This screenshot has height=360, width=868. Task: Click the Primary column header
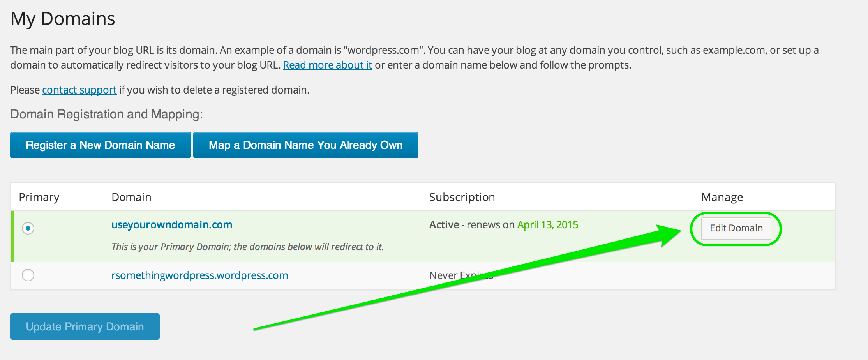[x=39, y=197]
